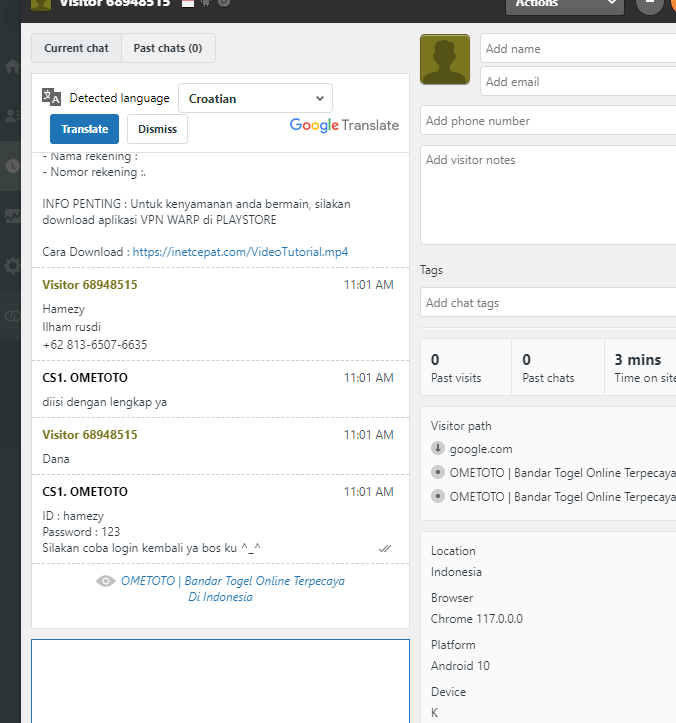The height and width of the screenshot is (723, 676).
Task: Open the History clock icon in sidebar
Action: (12, 166)
